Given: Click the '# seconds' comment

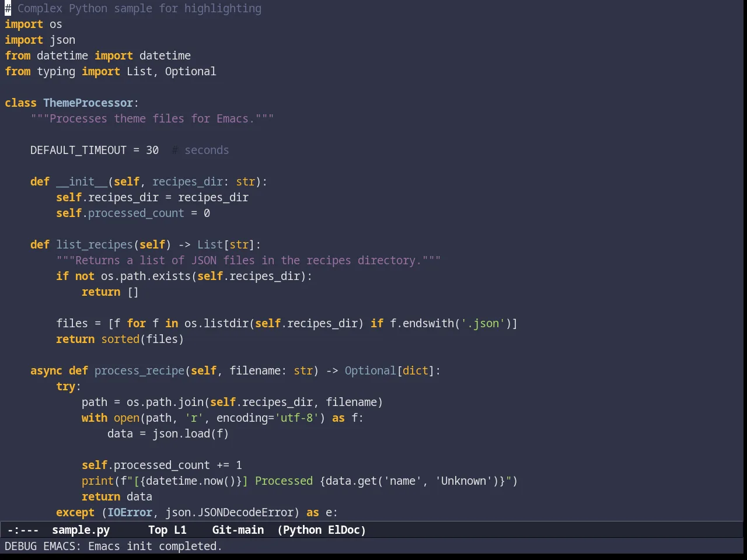Looking at the screenshot, I should point(200,150).
